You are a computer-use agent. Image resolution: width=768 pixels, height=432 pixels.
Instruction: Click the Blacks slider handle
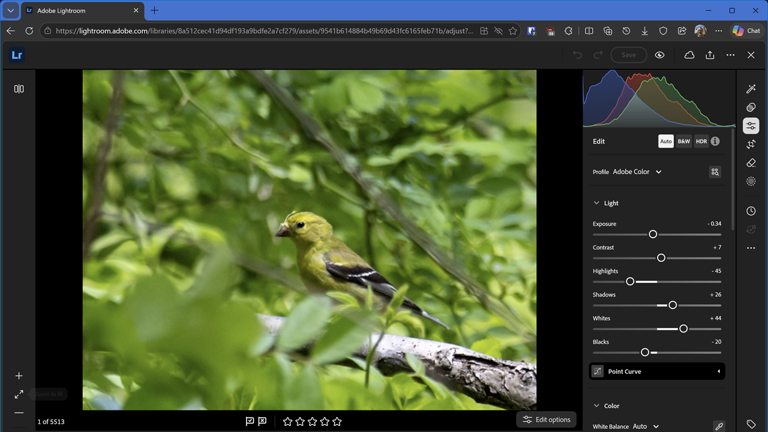(x=645, y=352)
